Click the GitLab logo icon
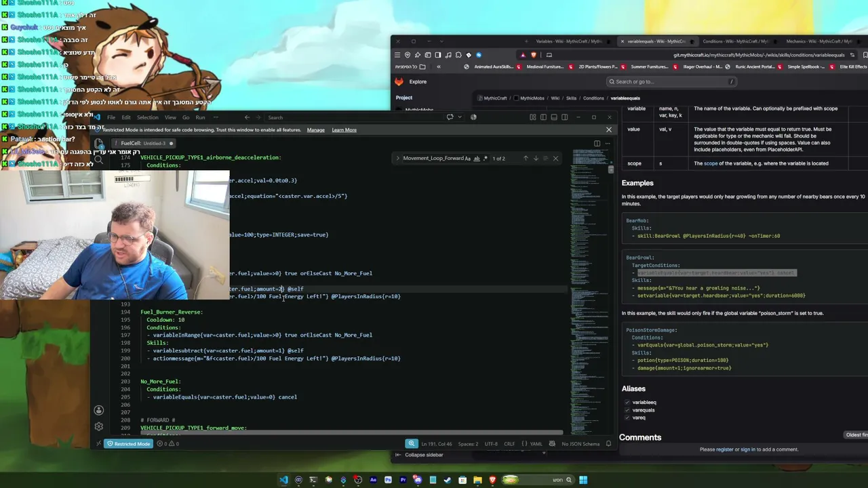The height and width of the screenshot is (488, 868). point(399,81)
